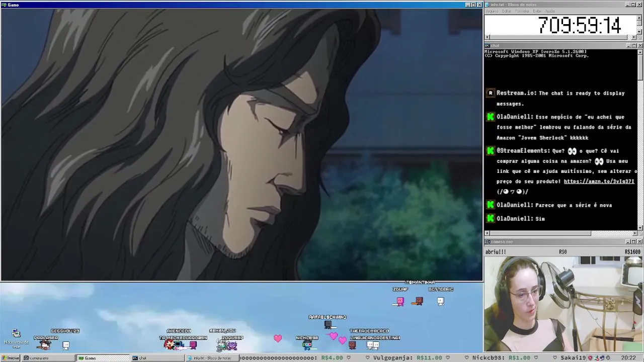The height and width of the screenshot is (362, 644).
Task: Open the Formatar menu in Bloco de notas
Action: 522,11
